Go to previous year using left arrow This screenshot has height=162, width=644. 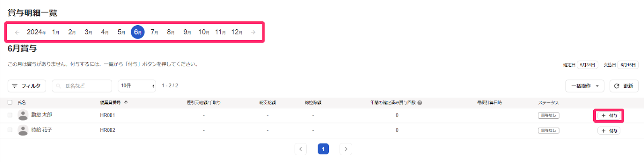(17, 32)
